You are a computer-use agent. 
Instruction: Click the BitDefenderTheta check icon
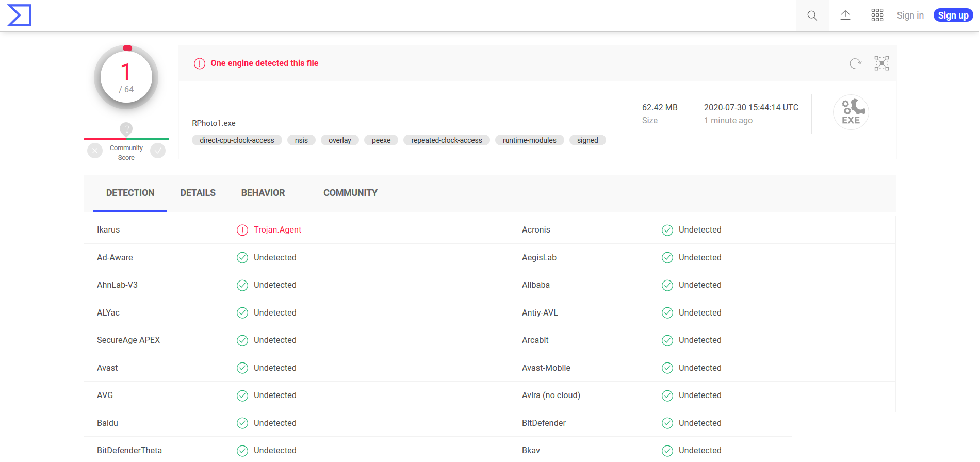coord(242,451)
